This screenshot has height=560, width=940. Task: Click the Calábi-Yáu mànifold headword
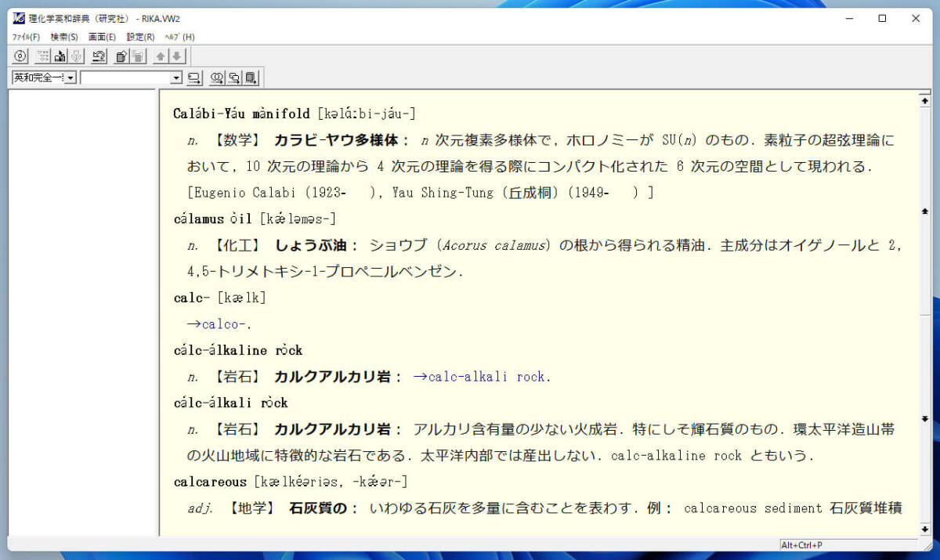coord(242,114)
